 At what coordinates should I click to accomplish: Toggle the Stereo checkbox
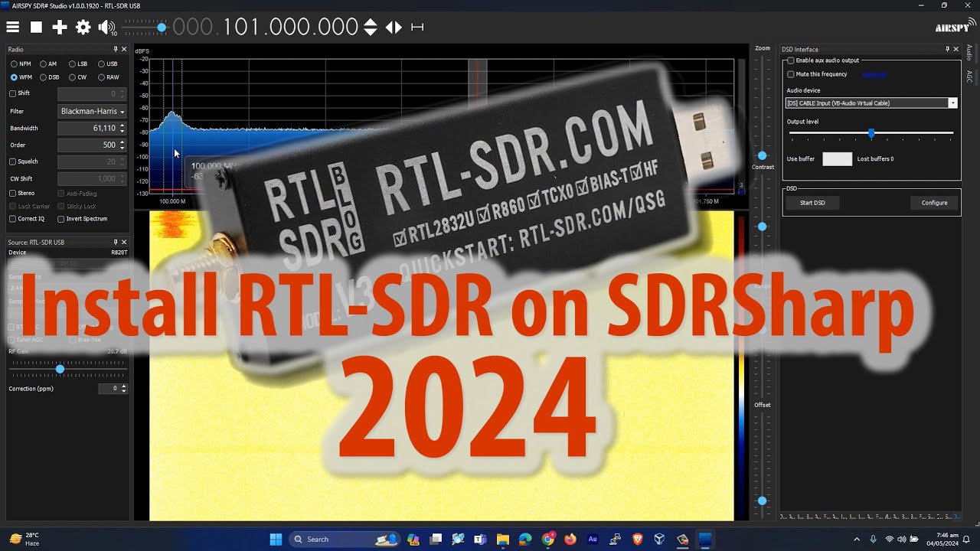point(12,194)
